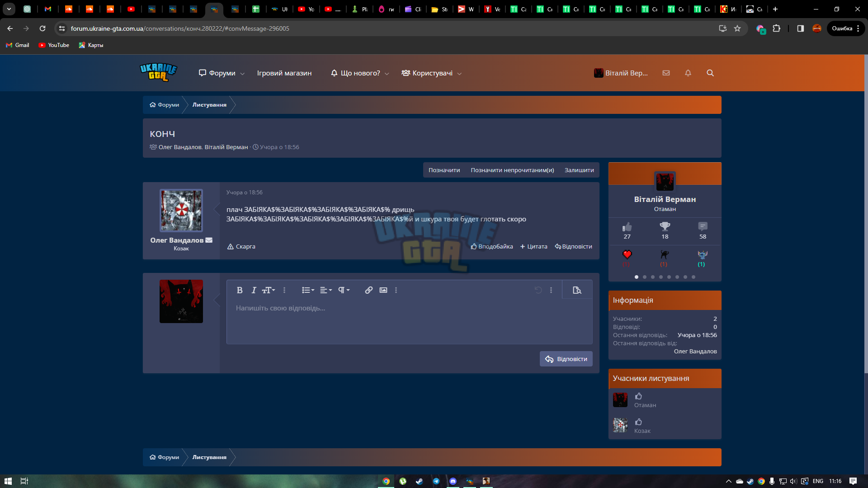This screenshot has height=488, width=868.
Task: Open more options next to undo icon
Action: click(551, 290)
